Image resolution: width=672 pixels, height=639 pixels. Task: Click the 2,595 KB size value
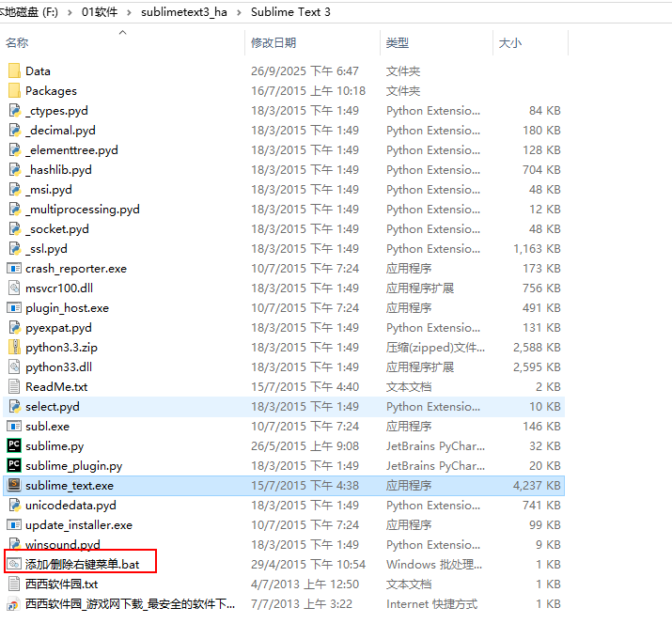click(x=537, y=367)
